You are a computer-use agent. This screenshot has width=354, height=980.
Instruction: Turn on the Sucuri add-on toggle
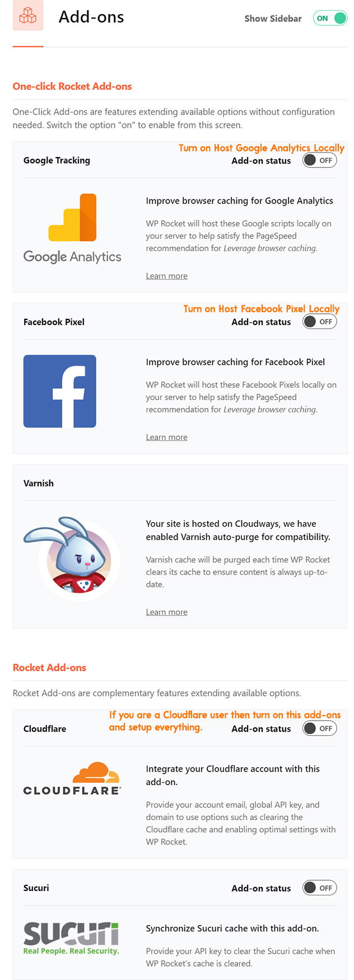point(320,888)
